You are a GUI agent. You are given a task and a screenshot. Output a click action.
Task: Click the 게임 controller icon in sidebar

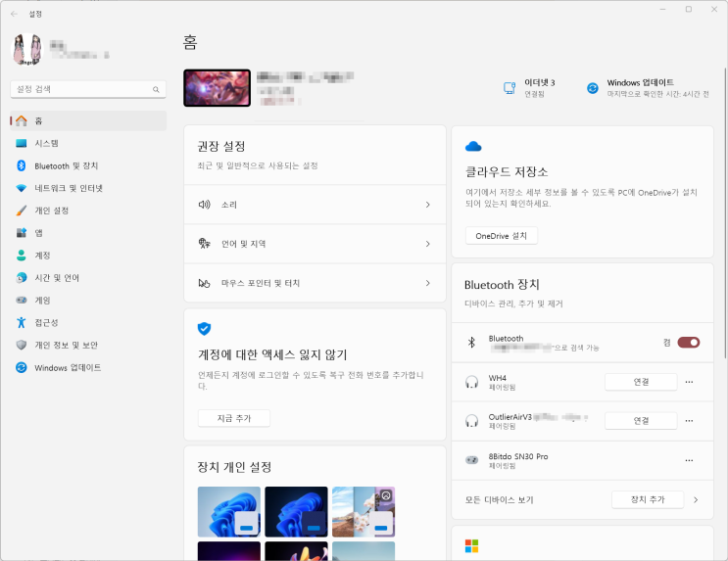pyautogui.click(x=22, y=301)
